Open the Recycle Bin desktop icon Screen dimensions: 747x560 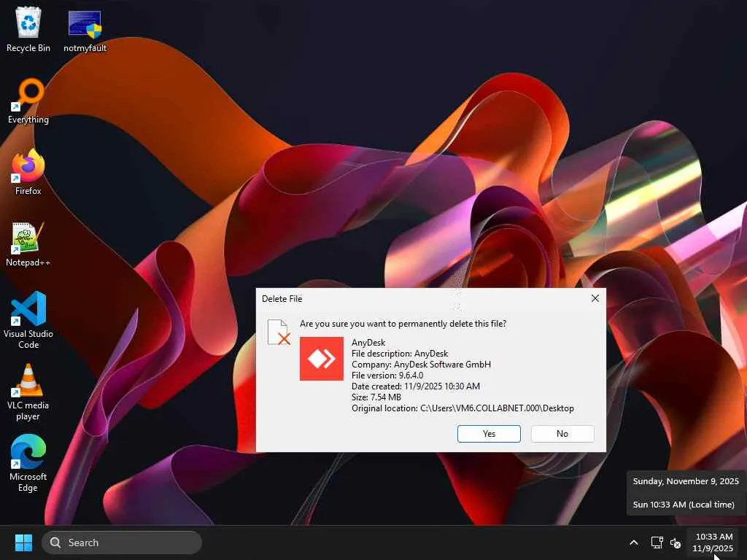28,29
